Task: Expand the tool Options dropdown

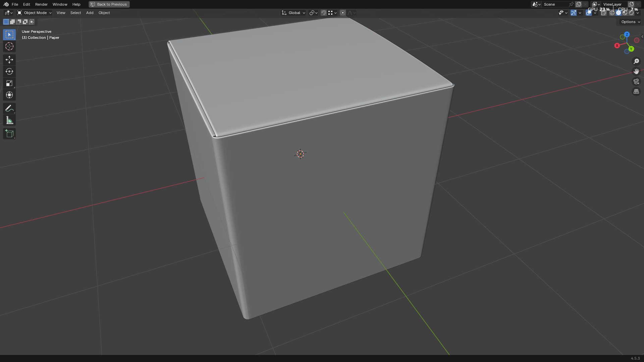Action: [x=630, y=22]
